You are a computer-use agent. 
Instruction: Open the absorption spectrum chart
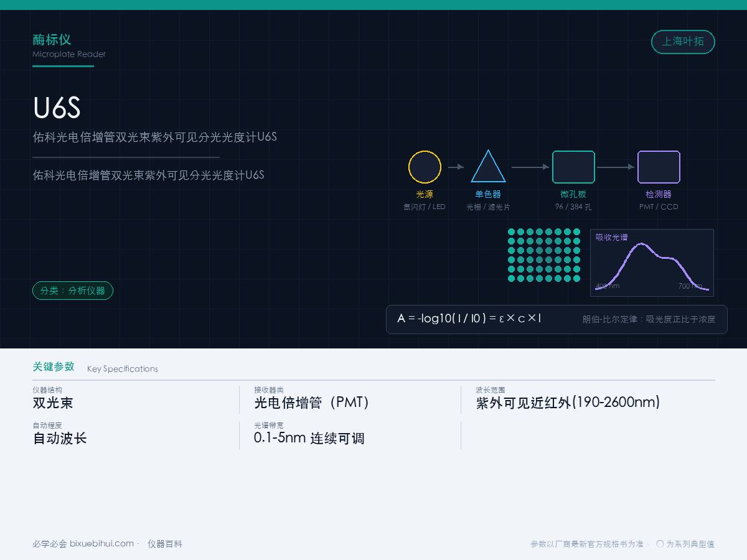pos(652,263)
